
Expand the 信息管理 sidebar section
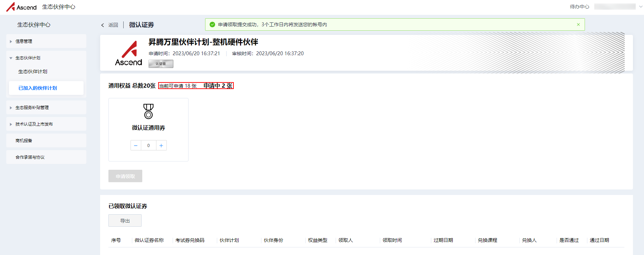pyautogui.click(x=46, y=41)
